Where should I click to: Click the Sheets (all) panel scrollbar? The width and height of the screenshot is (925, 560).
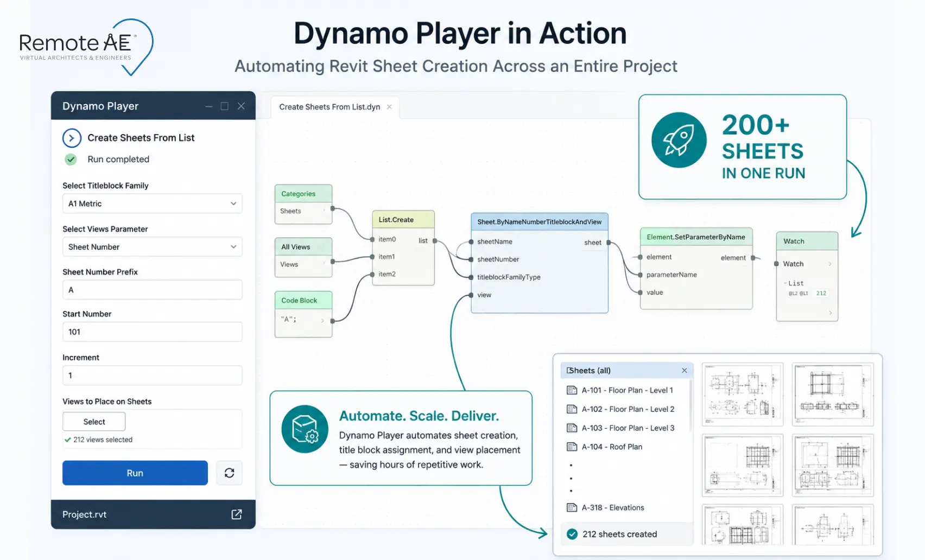690,406
